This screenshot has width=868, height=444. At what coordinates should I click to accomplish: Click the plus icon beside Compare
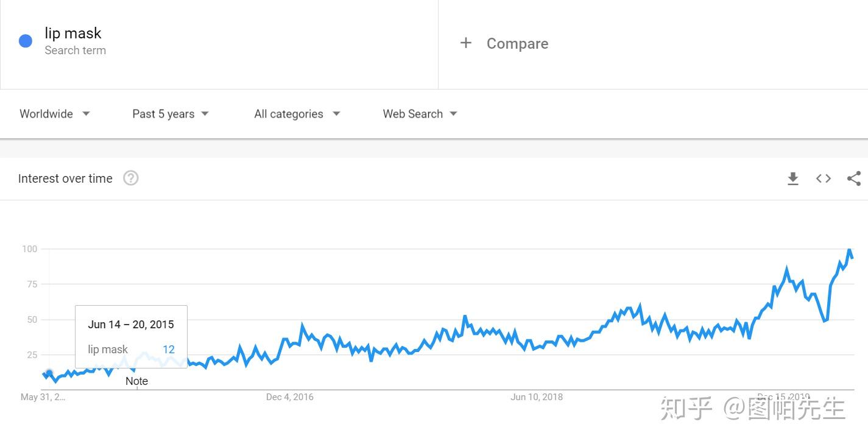(x=466, y=43)
